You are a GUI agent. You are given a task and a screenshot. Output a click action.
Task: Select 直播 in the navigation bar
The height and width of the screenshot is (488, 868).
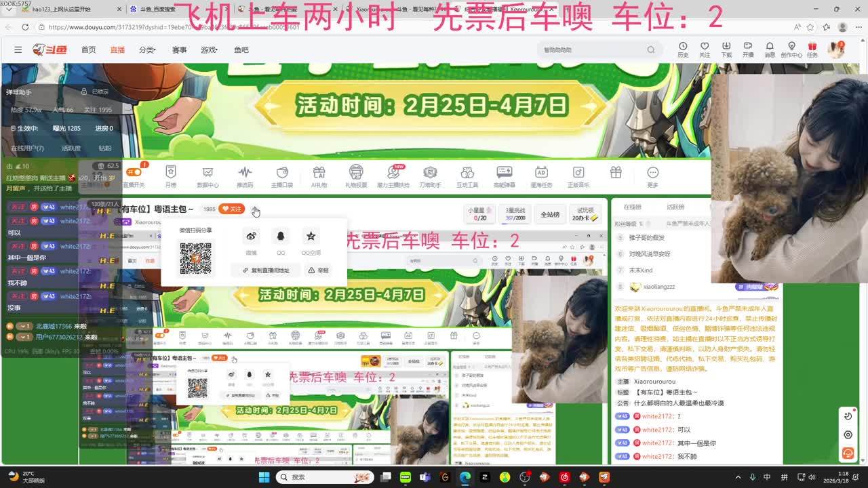(x=117, y=49)
